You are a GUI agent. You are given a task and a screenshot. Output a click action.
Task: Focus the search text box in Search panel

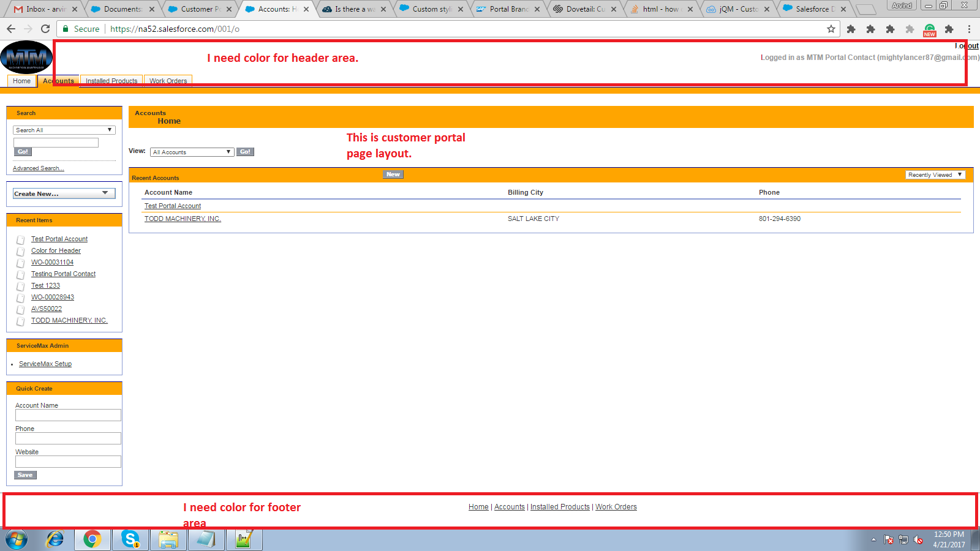(x=56, y=143)
